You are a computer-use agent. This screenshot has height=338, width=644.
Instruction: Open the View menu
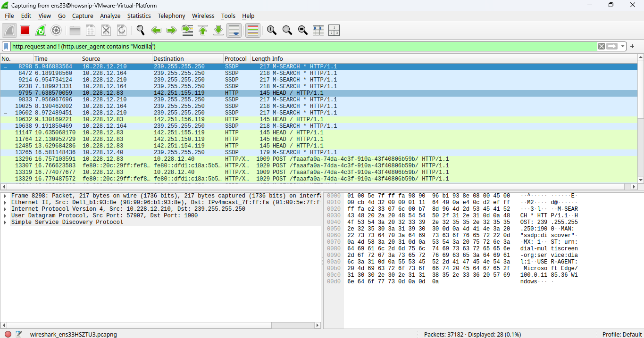pyautogui.click(x=44, y=16)
